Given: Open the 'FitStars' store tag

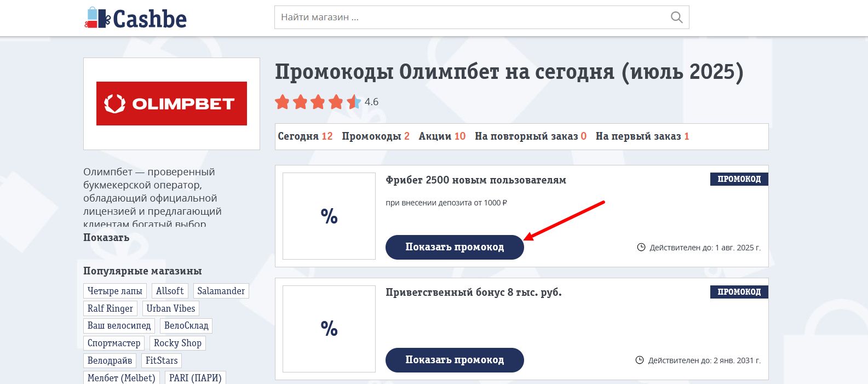Looking at the screenshot, I should click(x=162, y=360).
